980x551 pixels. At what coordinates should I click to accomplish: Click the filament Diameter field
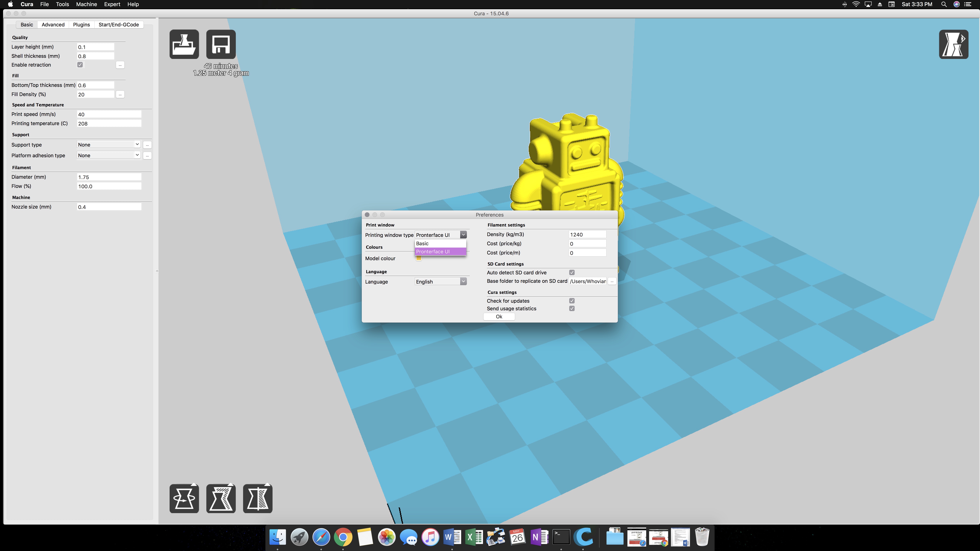tap(109, 177)
